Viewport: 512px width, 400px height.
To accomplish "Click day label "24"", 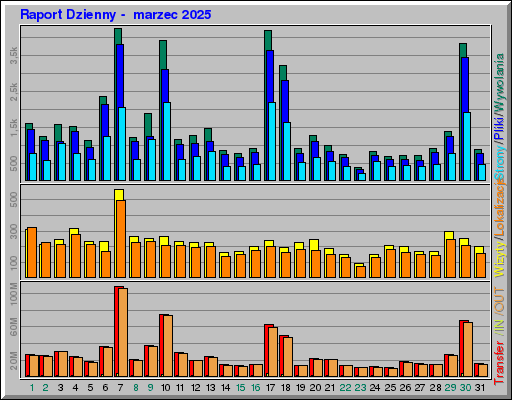I will click(x=375, y=388).
